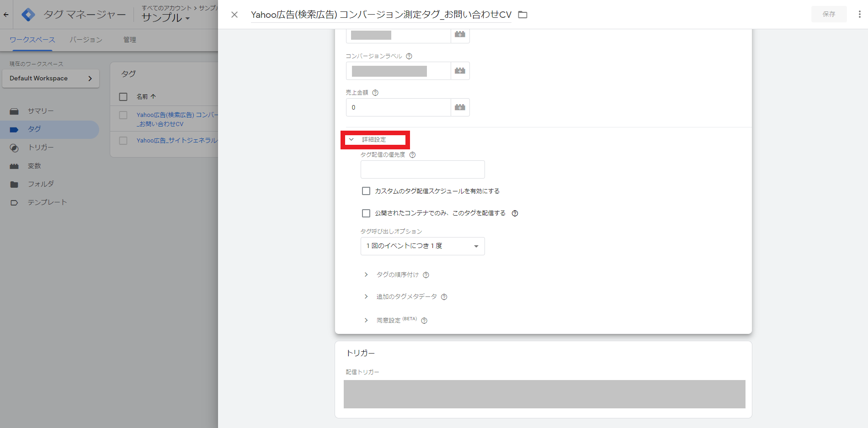The width and height of the screenshot is (868, 428).
Task: Open help for 公開されたコンテナ option
Action: coord(515,213)
